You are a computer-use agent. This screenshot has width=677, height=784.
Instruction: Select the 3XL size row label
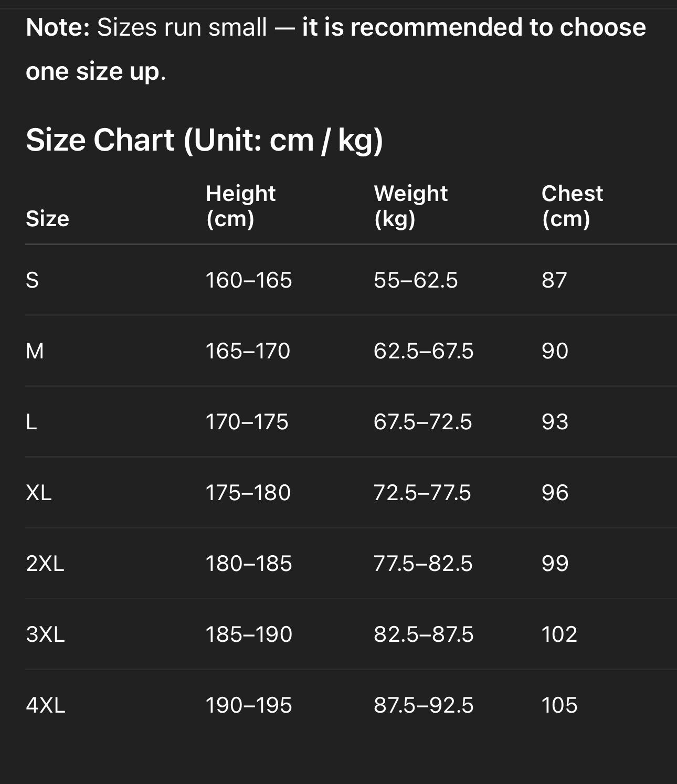45,634
